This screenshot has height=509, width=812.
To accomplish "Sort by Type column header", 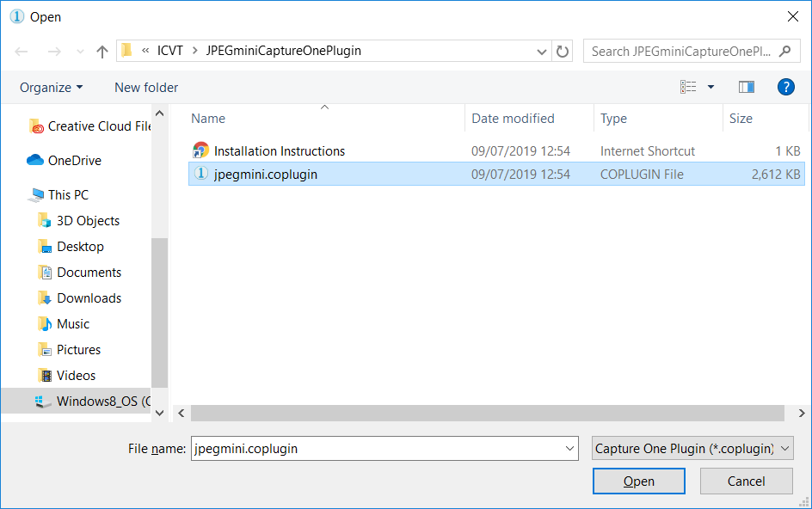I will (x=613, y=119).
